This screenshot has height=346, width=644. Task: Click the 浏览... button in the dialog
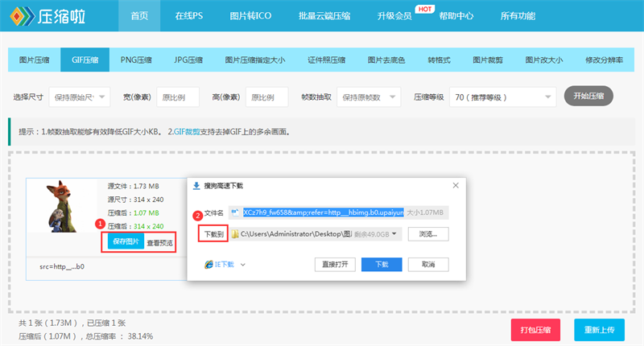(x=428, y=234)
